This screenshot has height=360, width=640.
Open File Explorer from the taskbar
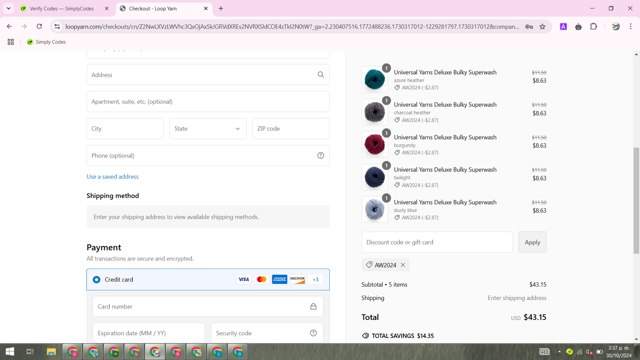coord(51,351)
